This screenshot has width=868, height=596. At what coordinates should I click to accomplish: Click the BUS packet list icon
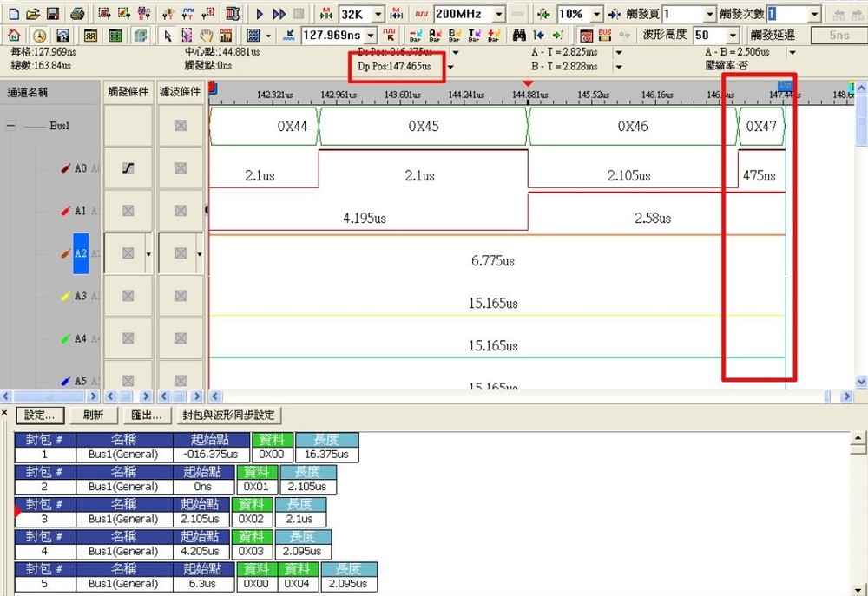(x=605, y=36)
